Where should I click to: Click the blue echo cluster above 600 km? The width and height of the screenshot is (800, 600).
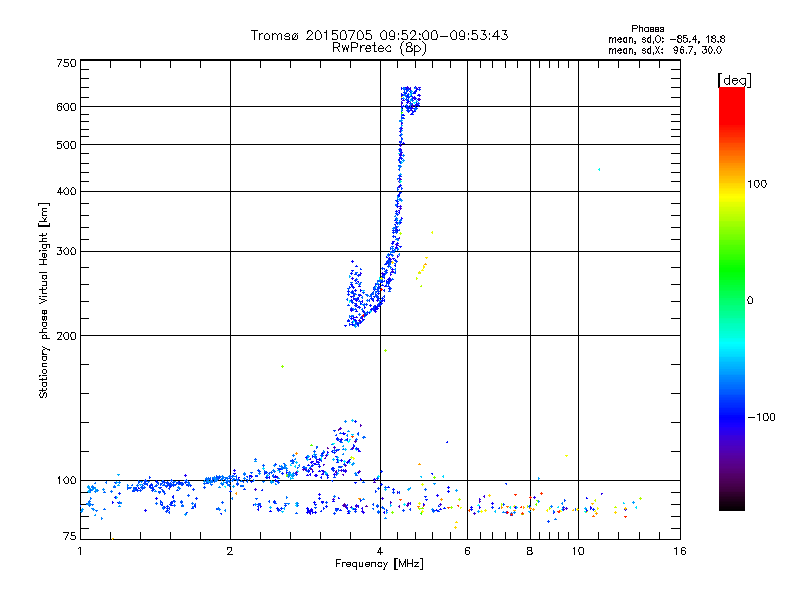[x=411, y=100]
